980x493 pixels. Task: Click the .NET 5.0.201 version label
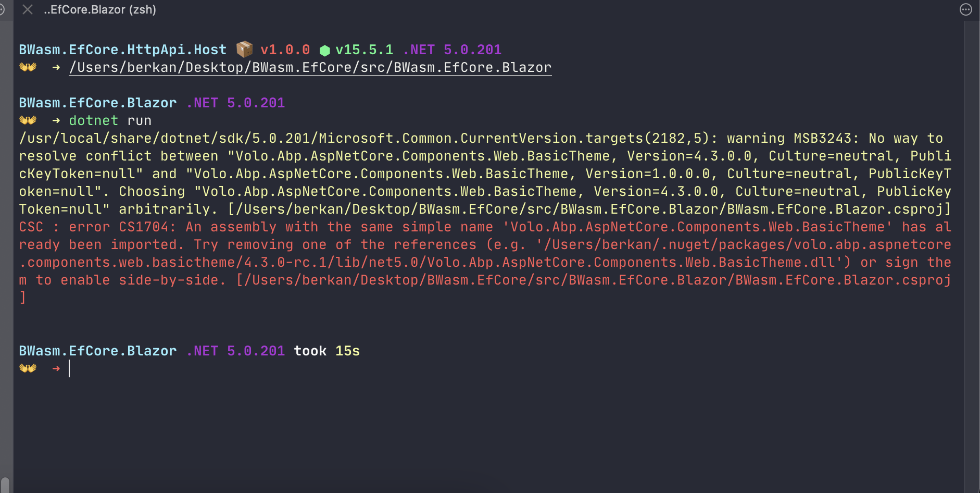[235, 102]
